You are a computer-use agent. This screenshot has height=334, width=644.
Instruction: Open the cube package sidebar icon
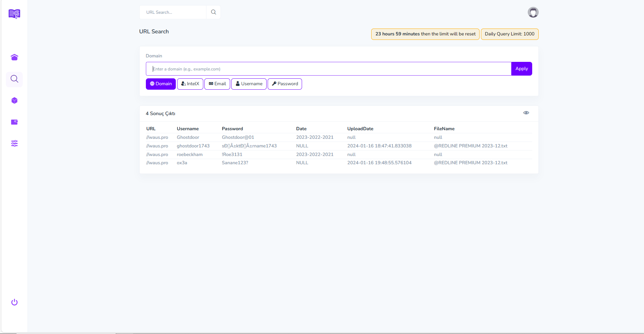(x=14, y=101)
